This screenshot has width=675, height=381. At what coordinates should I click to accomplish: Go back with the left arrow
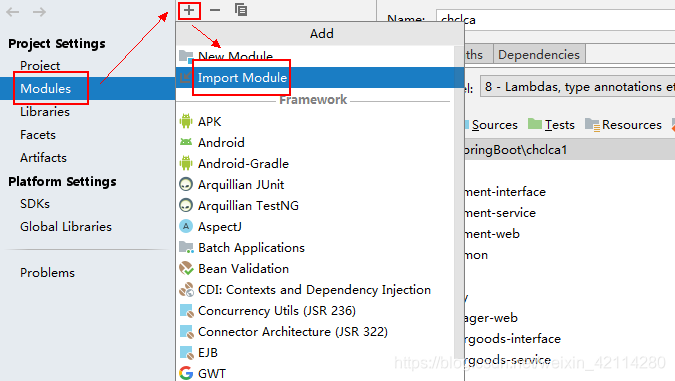(12, 12)
